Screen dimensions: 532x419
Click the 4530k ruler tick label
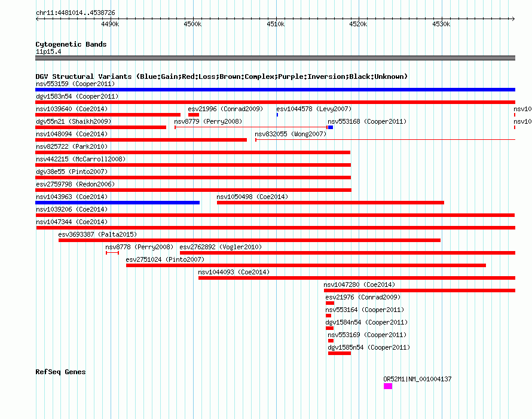441,24
